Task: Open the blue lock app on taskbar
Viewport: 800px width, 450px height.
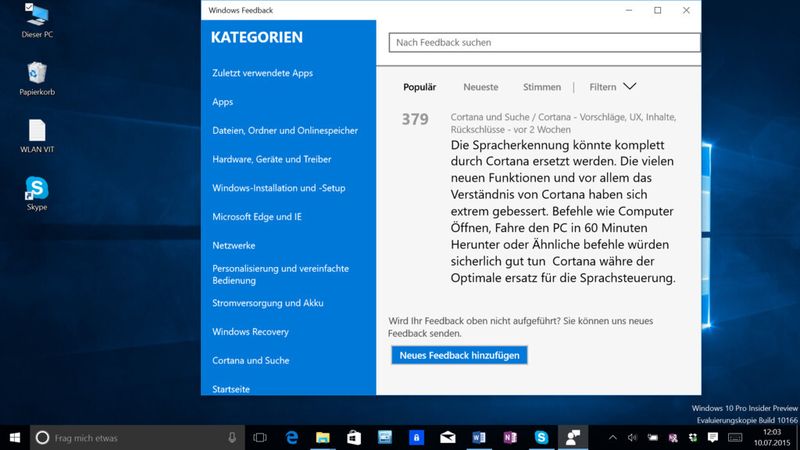Action: pyautogui.click(x=416, y=438)
